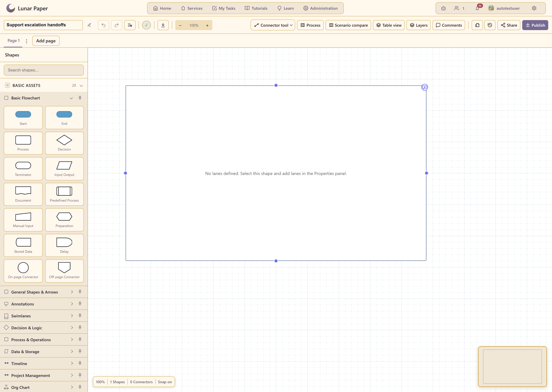Zoom out with the minus button
Viewport: 552px width, 392px height.
pos(180,25)
